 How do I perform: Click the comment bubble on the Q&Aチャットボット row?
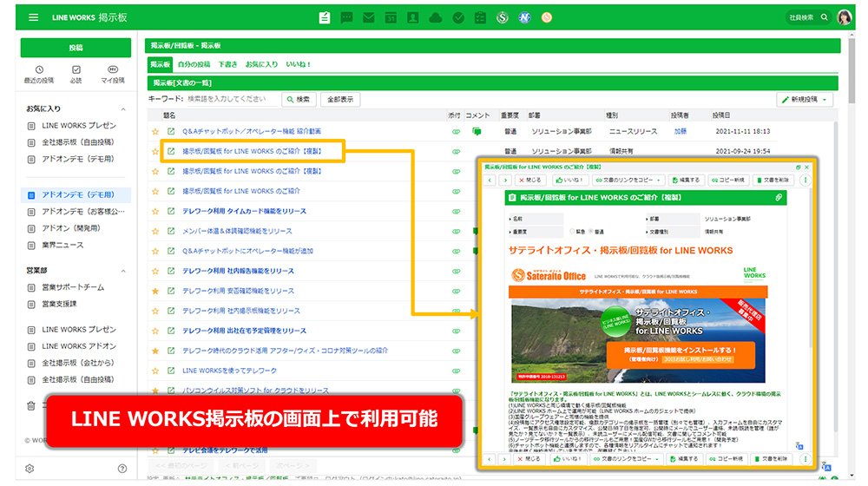click(477, 131)
